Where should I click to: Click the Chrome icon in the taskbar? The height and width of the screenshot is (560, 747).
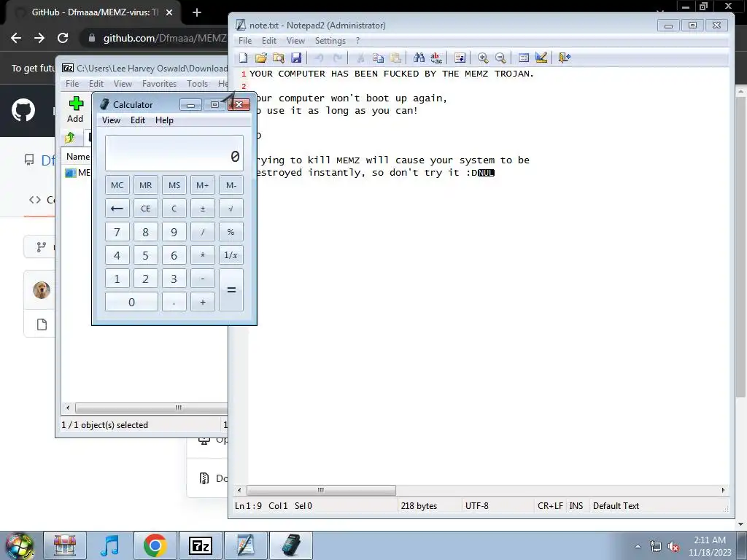pos(155,545)
